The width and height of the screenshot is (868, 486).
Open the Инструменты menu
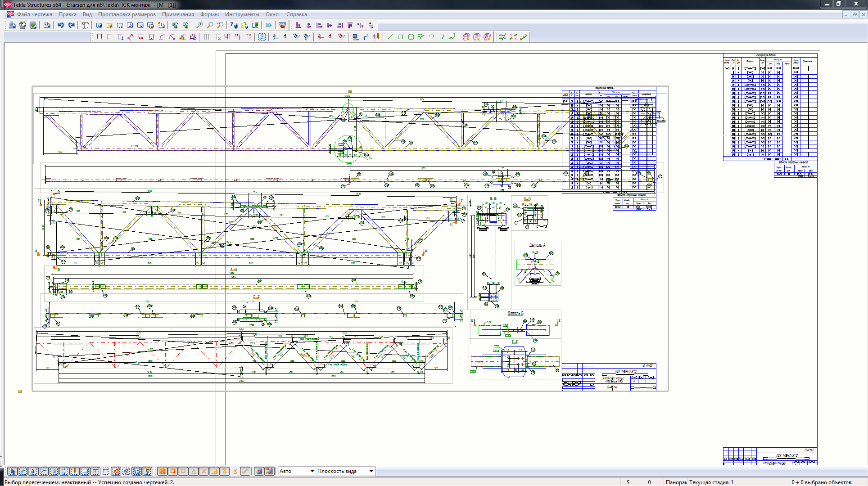(242, 14)
